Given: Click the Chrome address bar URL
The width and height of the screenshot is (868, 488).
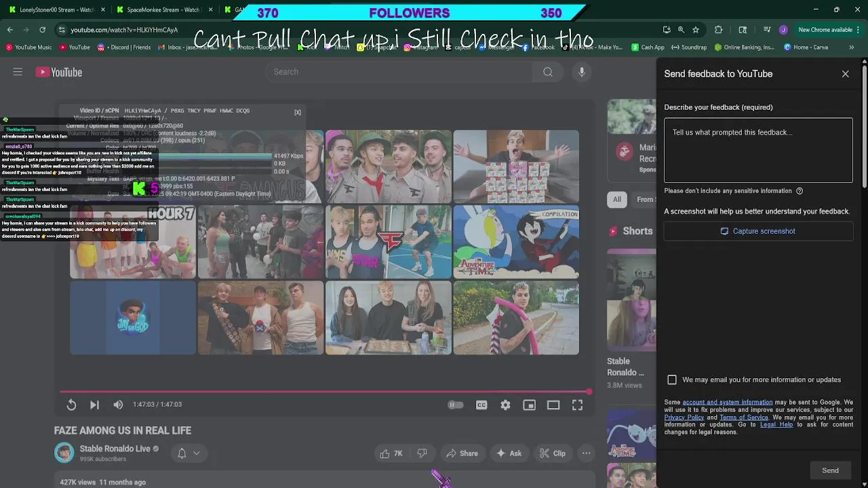Looking at the screenshot, I should 124,30.
